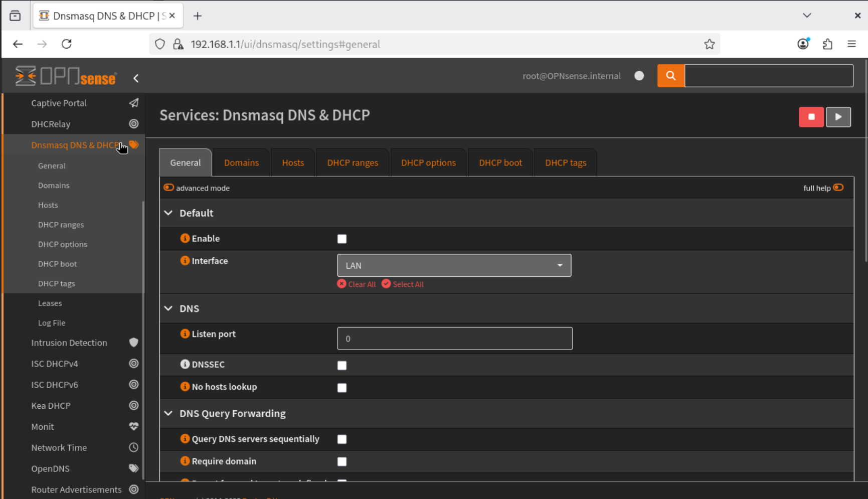Image resolution: width=868 pixels, height=499 pixels.
Task: Turn on the full help toggle
Action: pyautogui.click(x=838, y=188)
